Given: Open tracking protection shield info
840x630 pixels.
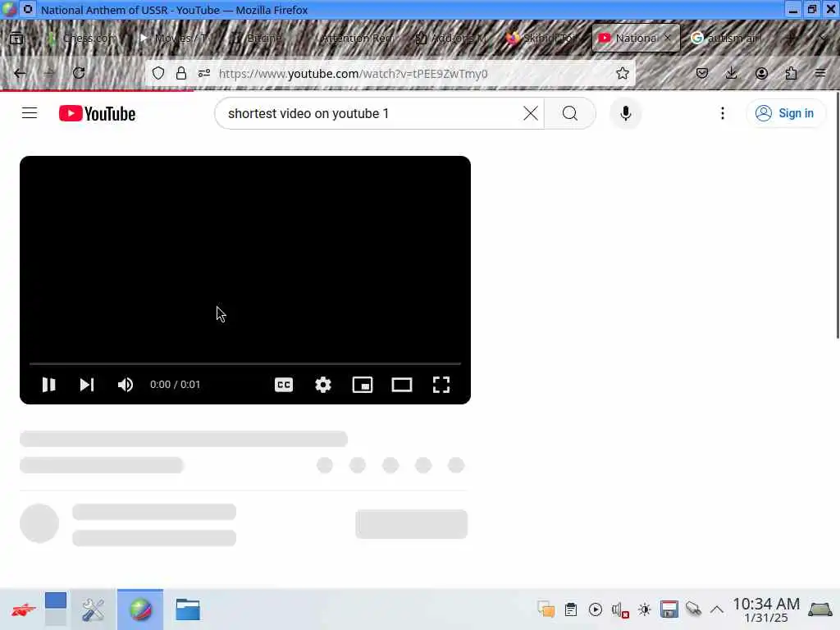Looking at the screenshot, I should pyautogui.click(x=158, y=73).
